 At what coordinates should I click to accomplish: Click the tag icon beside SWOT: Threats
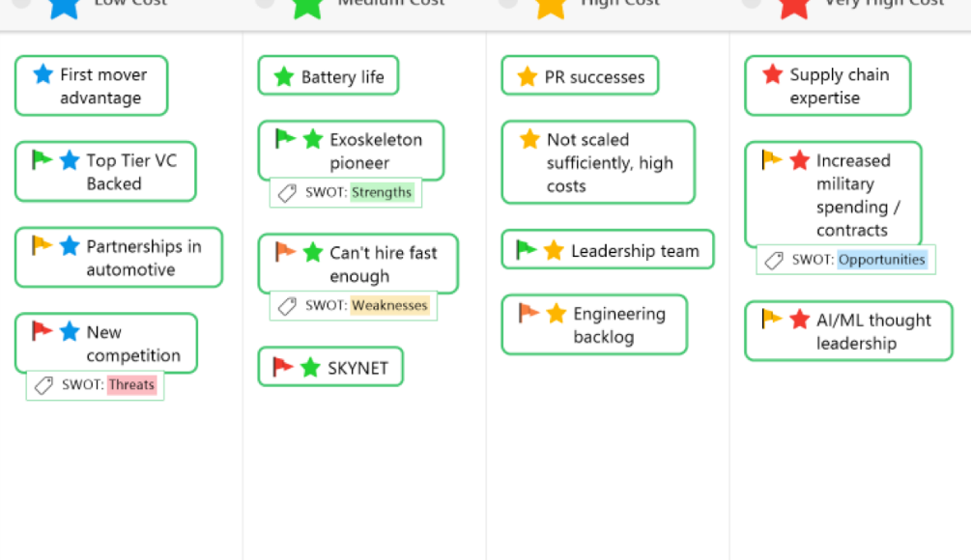(x=44, y=385)
